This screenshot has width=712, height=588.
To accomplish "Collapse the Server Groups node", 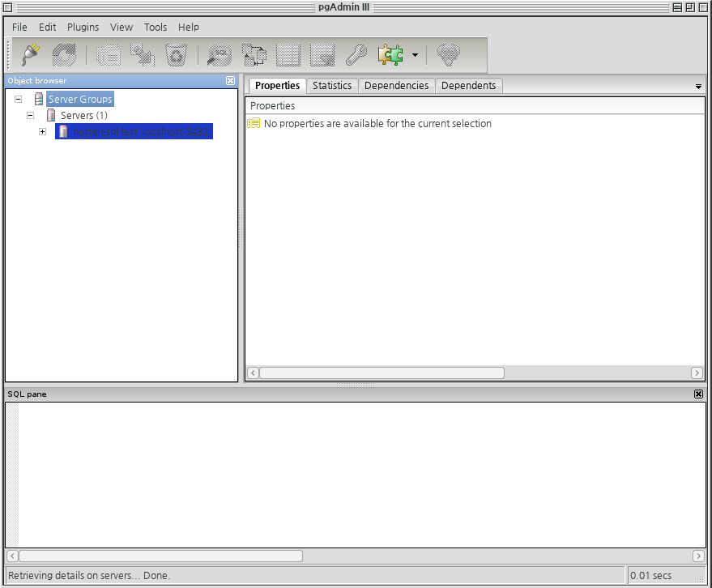I will point(18,99).
